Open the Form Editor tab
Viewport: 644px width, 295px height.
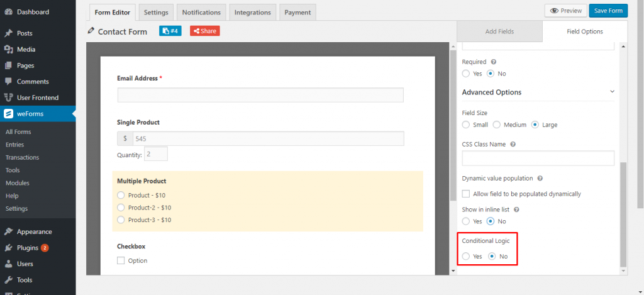(113, 13)
